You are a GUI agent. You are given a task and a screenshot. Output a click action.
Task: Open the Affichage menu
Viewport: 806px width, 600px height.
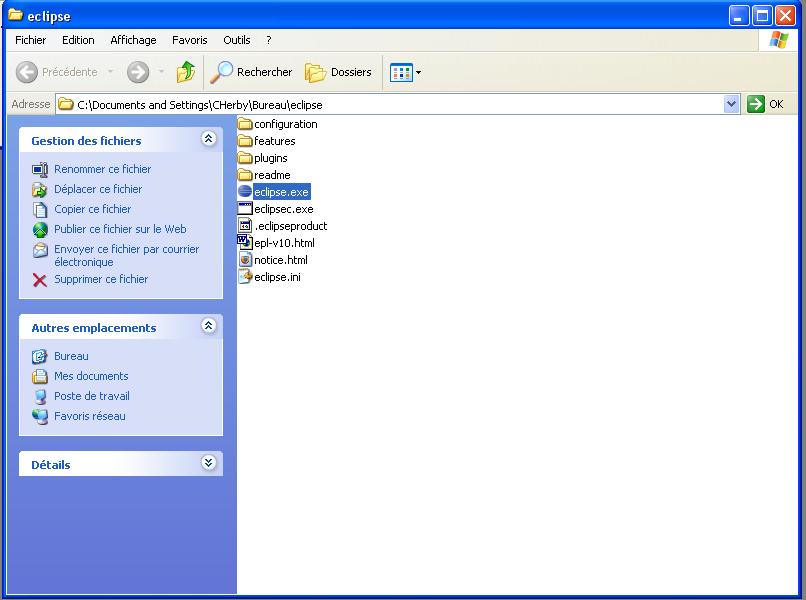click(133, 40)
